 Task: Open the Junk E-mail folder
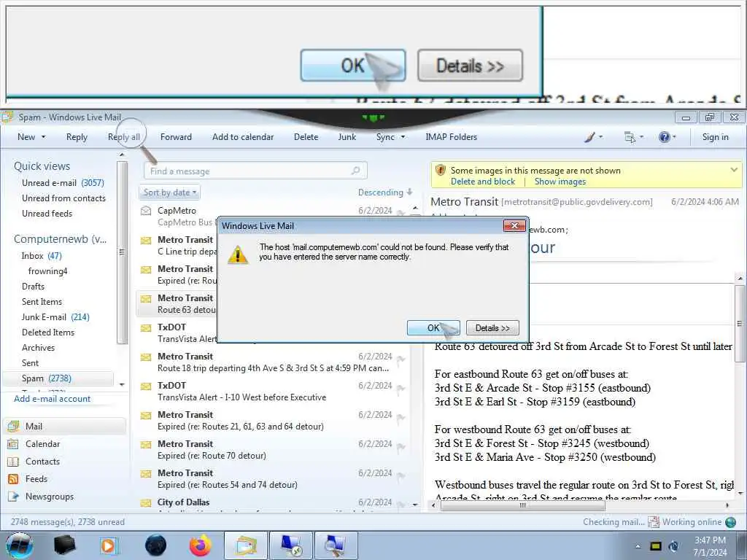55,316
